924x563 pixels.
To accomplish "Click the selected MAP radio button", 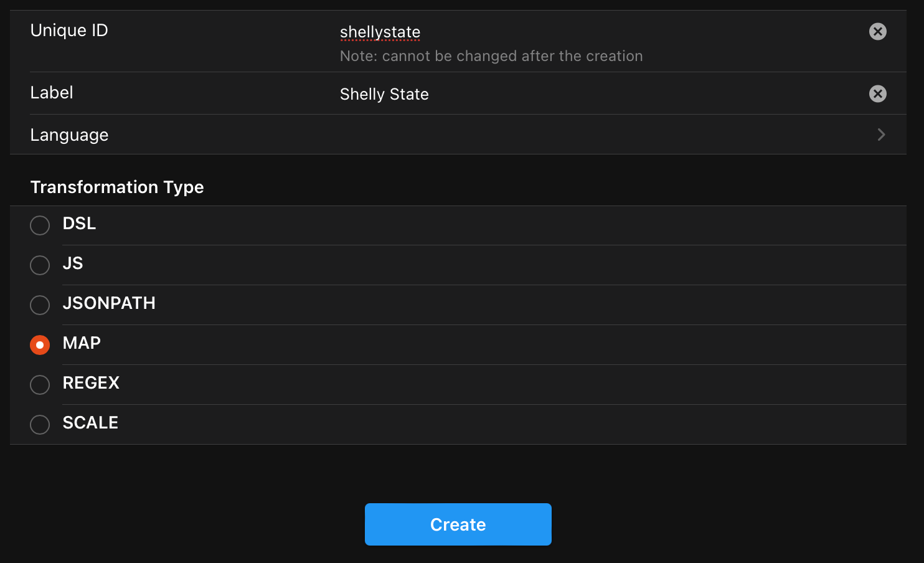I will click(40, 344).
